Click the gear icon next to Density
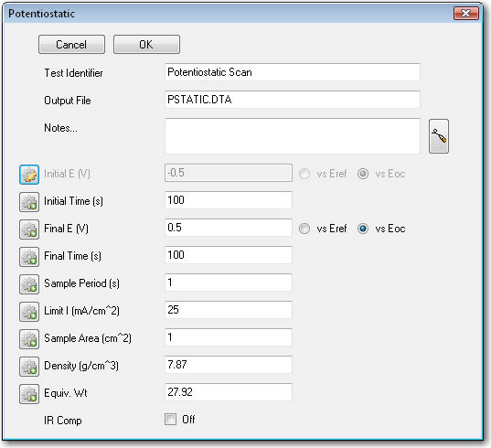The image size is (491, 448). click(29, 367)
